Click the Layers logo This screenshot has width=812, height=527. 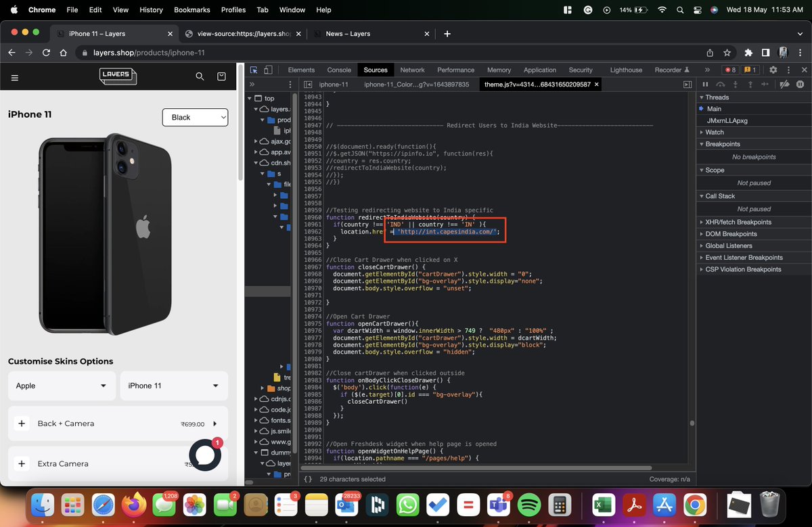point(118,76)
